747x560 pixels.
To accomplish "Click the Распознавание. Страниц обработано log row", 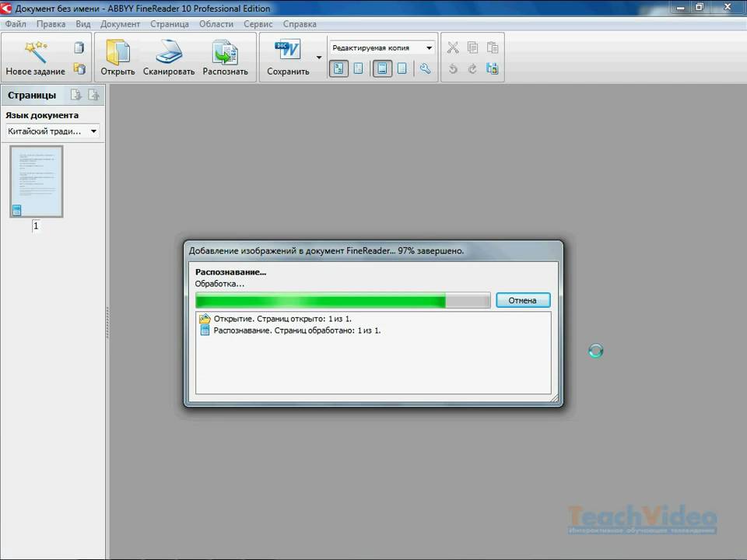I will tap(297, 330).
